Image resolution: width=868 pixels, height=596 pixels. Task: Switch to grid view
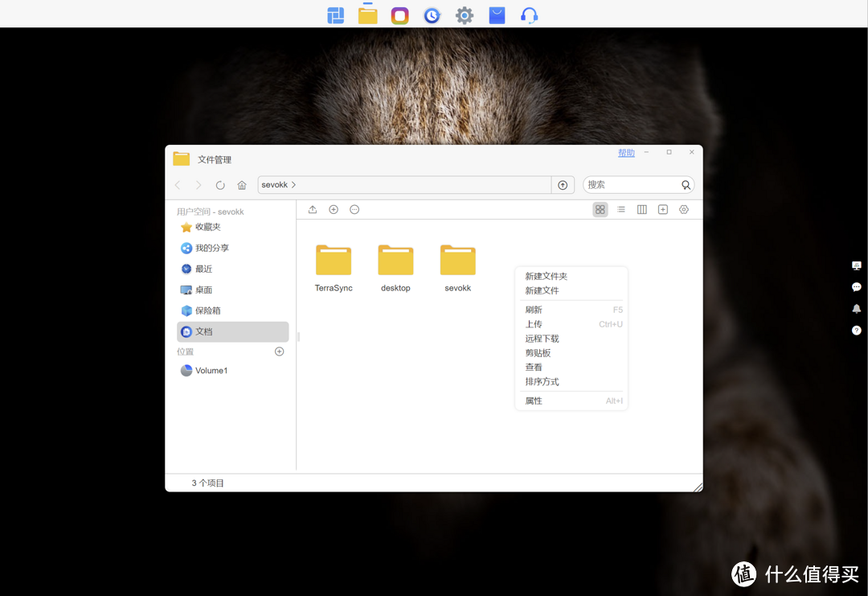[x=600, y=209]
